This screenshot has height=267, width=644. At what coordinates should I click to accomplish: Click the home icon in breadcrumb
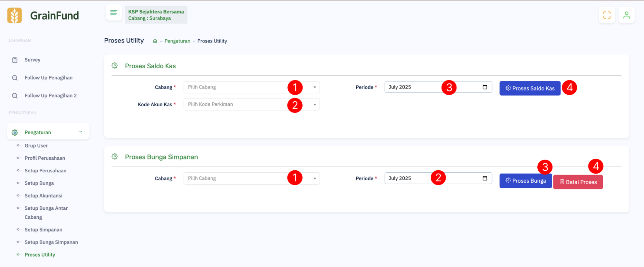155,41
